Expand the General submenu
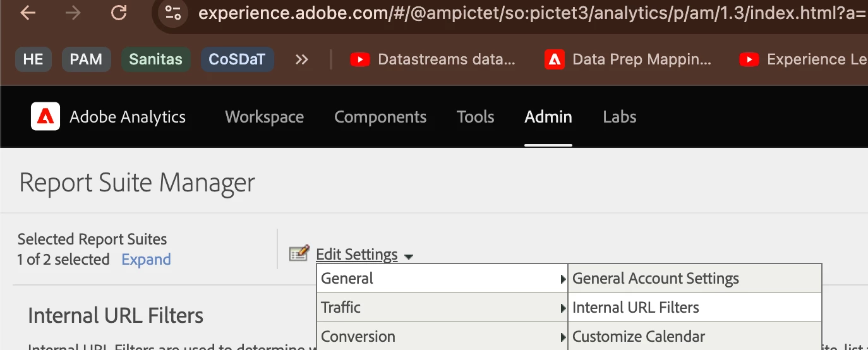Screen dimensions: 868x350 tap(442, 279)
